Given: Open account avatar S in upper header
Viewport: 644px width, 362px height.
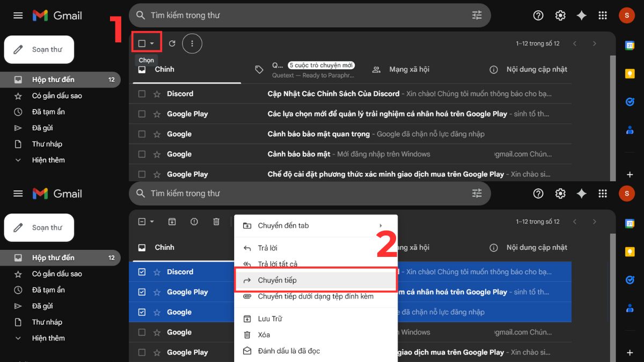Looking at the screenshot, I should pos(626,16).
